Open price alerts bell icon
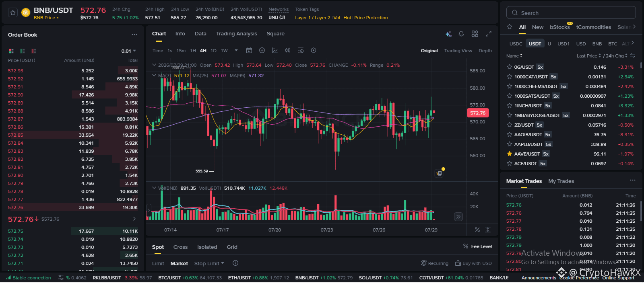This screenshot has width=644, height=283. point(461,34)
